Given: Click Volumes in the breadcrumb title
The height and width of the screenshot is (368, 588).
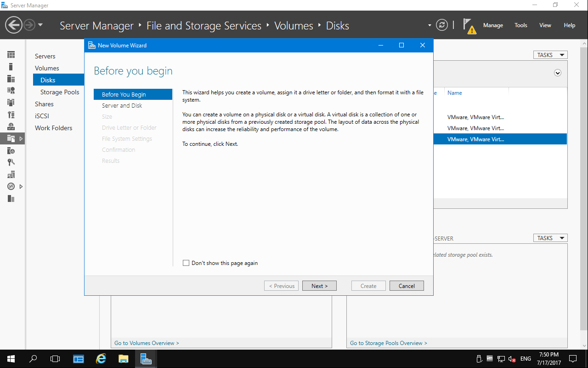Looking at the screenshot, I should pyautogui.click(x=294, y=26).
